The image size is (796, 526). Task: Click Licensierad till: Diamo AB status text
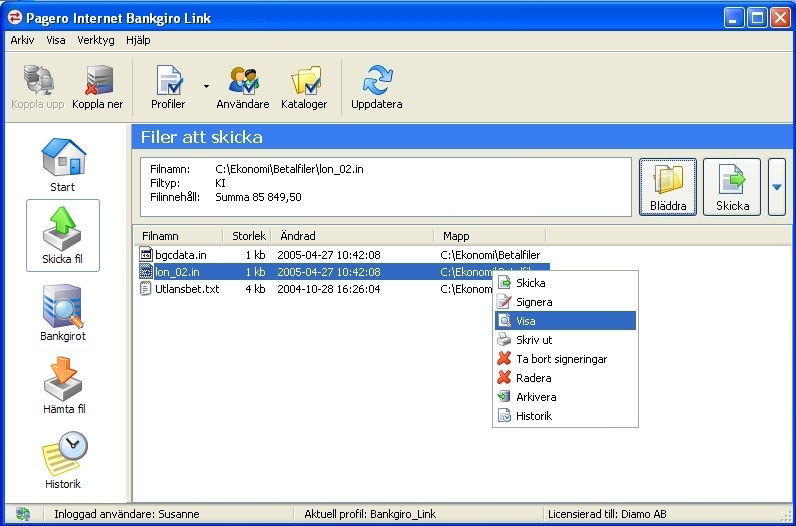(x=607, y=514)
